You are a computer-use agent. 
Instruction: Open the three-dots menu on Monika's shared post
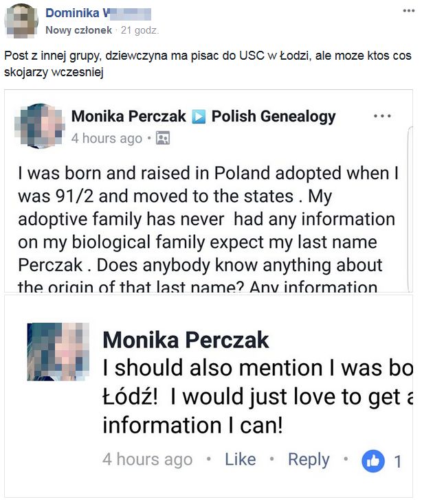[382, 116]
